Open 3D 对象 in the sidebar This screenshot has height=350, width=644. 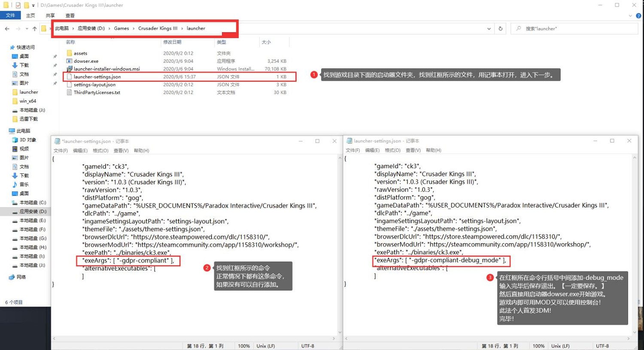tap(27, 140)
